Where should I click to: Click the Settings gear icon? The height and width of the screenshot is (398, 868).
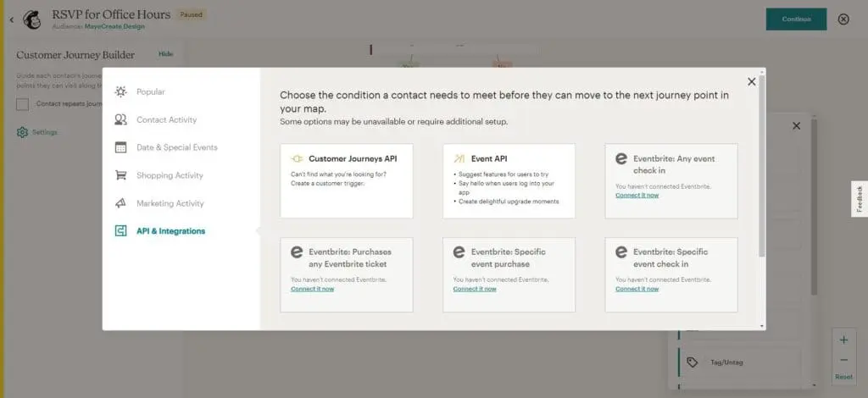click(x=22, y=132)
